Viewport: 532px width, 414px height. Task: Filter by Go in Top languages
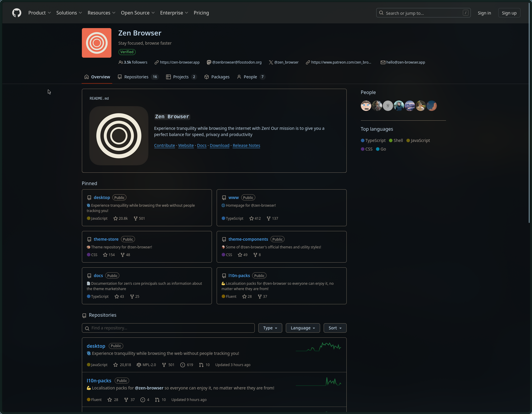click(381, 149)
